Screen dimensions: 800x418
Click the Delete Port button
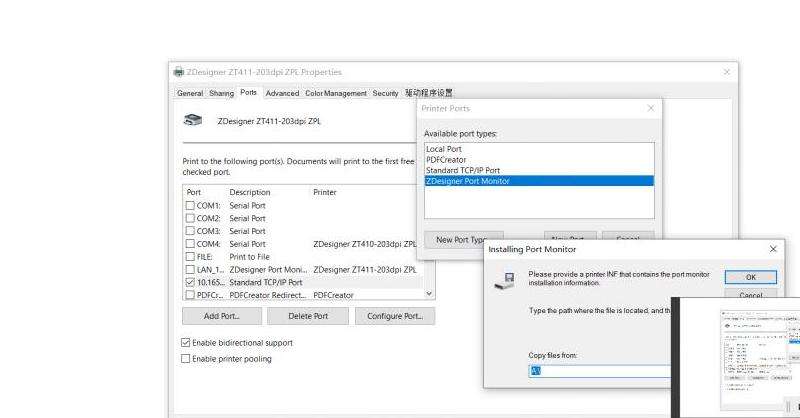[x=308, y=316]
